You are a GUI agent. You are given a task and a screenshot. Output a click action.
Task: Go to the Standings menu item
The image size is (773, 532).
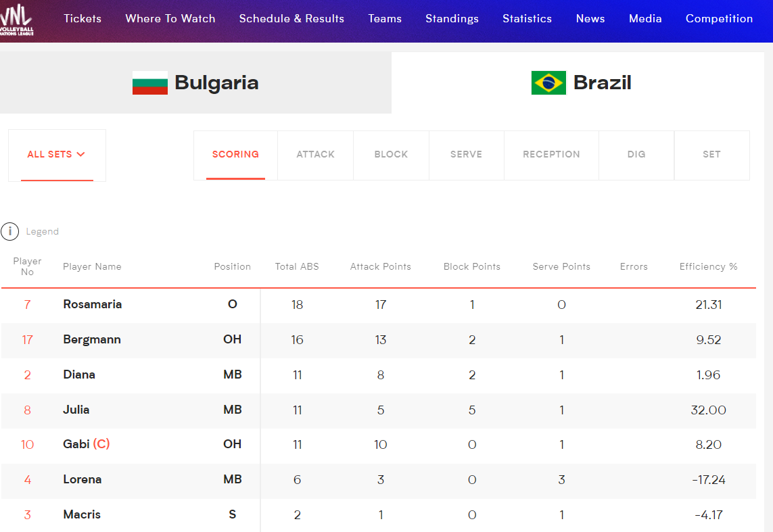[x=452, y=19]
